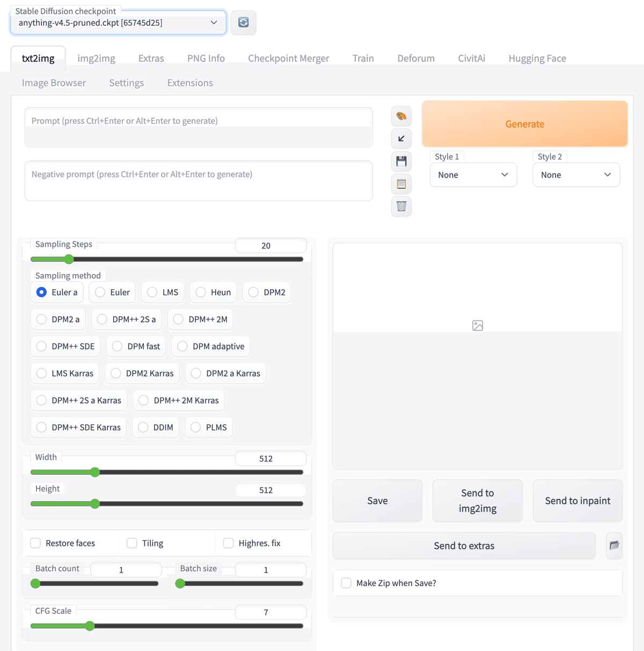The width and height of the screenshot is (644, 651).
Task: Open the Image Browser tab
Action: [x=54, y=83]
